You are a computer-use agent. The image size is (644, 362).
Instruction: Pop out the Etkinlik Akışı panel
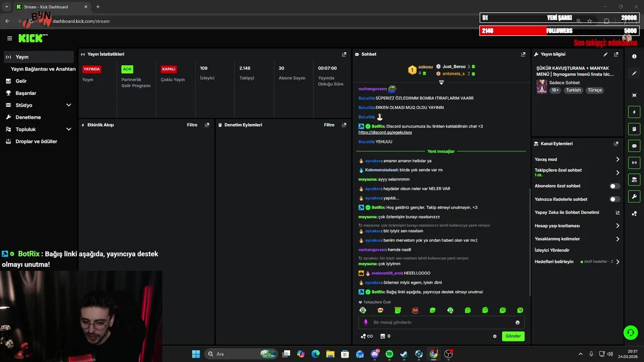click(207, 125)
